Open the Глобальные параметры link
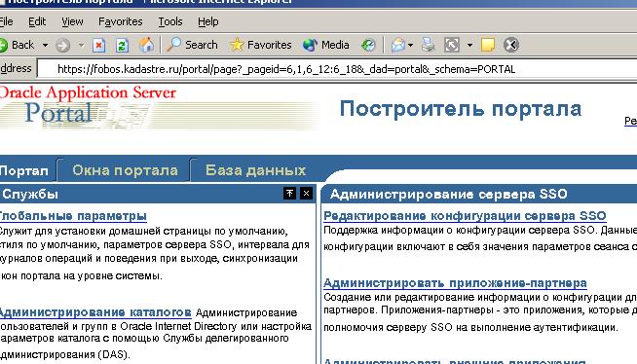 click(73, 216)
